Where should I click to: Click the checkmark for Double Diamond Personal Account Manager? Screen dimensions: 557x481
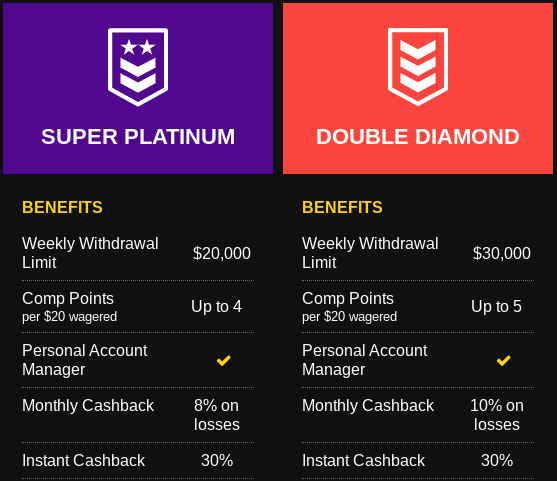click(x=504, y=360)
